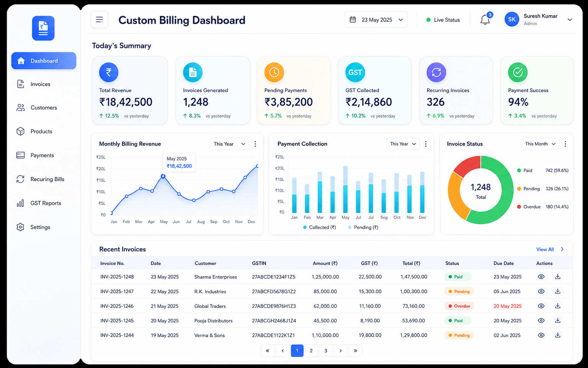Go to previous invoices page
588x368 pixels.
(x=283, y=351)
